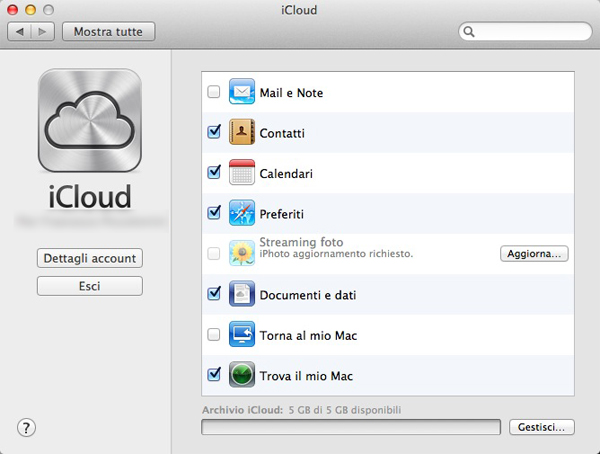Uncheck the Calendari checkbox

pyautogui.click(x=214, y=172)
